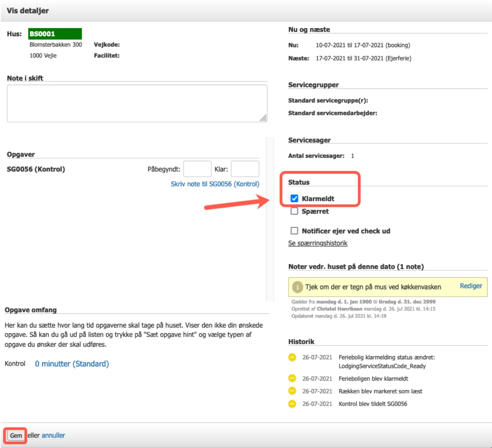This screenshot has height=448, width=492.
Task: Open the "0 minutter (Standard)" duration selector
Action: tap(72, 364)
